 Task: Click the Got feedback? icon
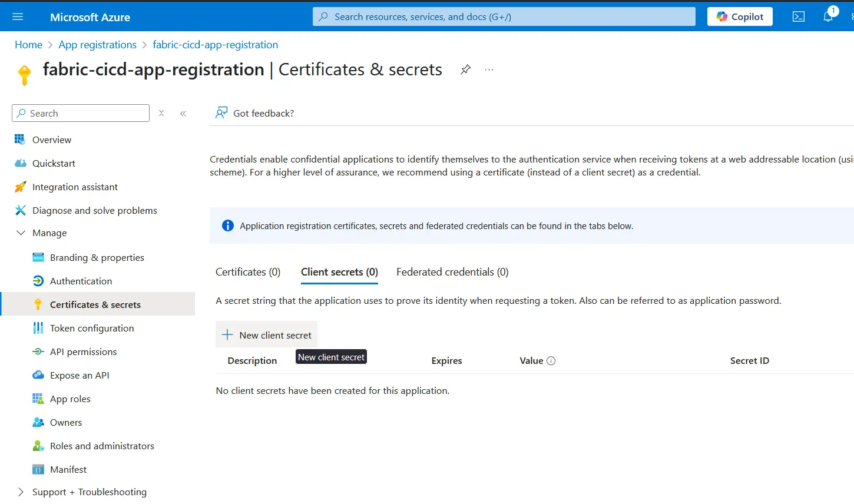point(221,112)
